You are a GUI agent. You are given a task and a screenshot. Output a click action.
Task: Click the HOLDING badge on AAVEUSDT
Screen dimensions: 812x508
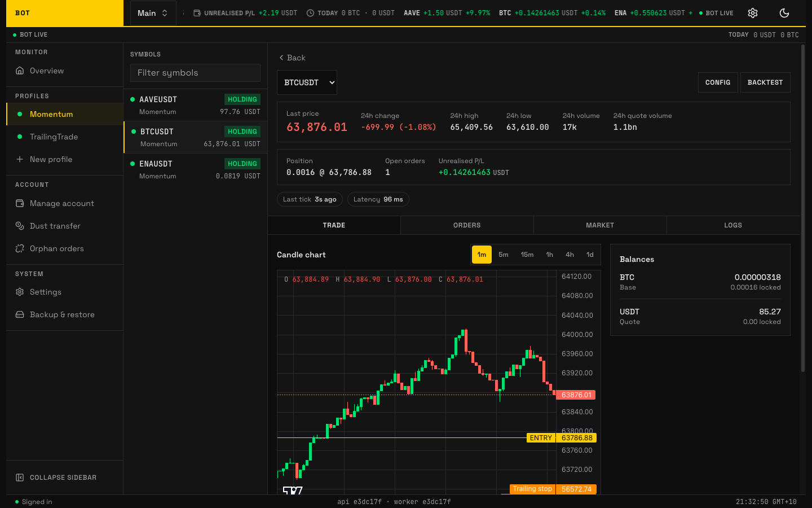tap(242, 99)
